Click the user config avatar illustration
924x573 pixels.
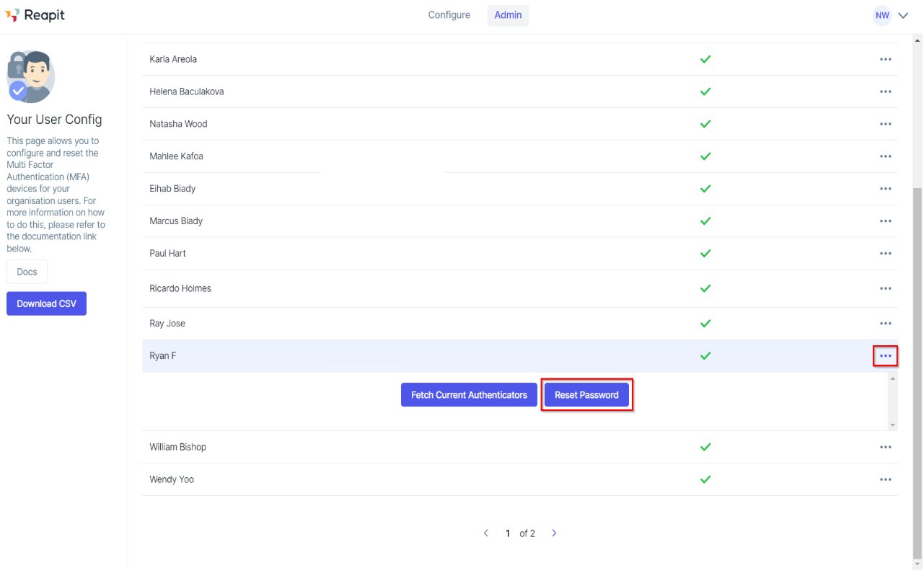click(x=30, y=76)
